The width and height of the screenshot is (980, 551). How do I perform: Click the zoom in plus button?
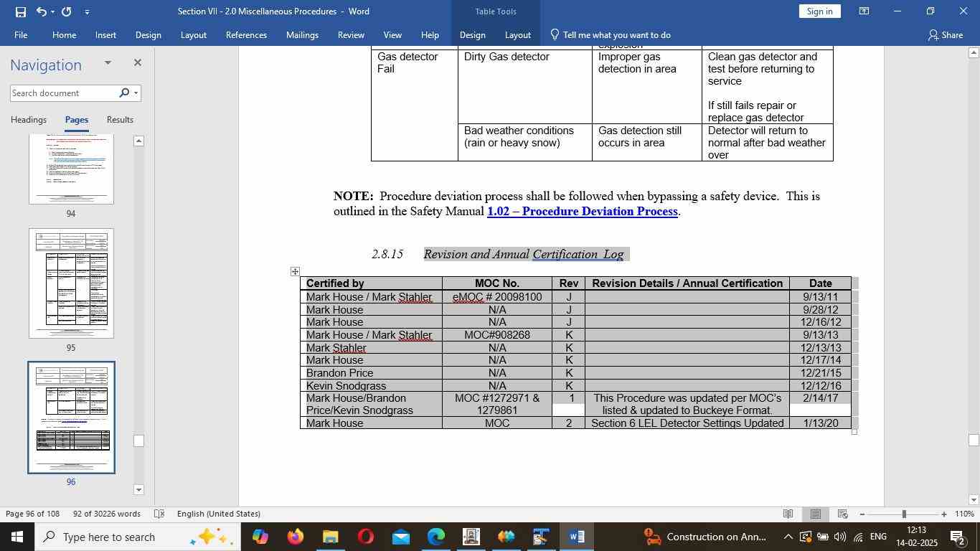[x=944, y=514]
